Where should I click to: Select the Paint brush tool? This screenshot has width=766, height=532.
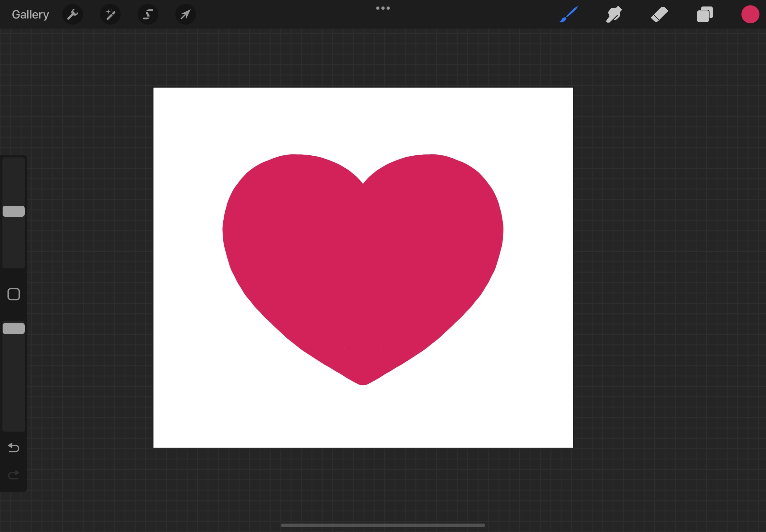(568, 14)
